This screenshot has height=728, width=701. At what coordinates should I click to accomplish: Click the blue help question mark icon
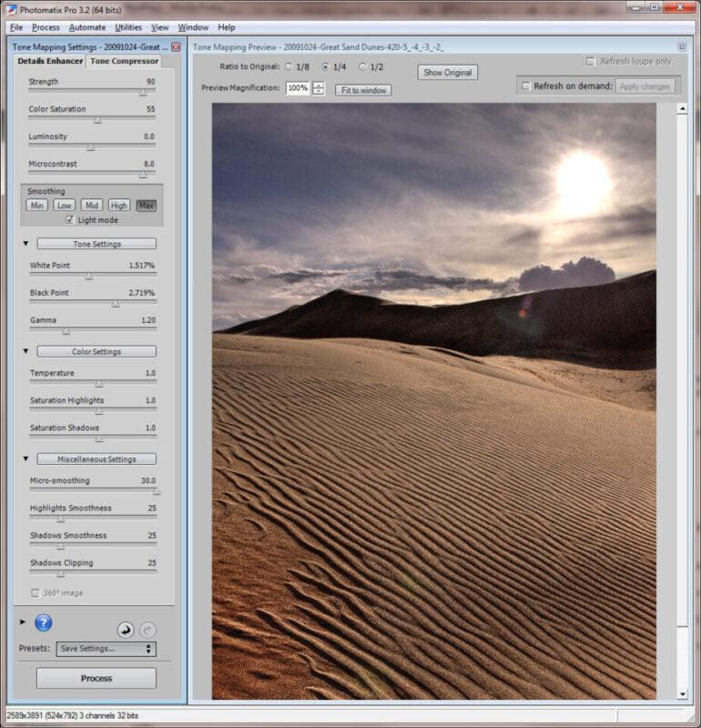[43, 623]
